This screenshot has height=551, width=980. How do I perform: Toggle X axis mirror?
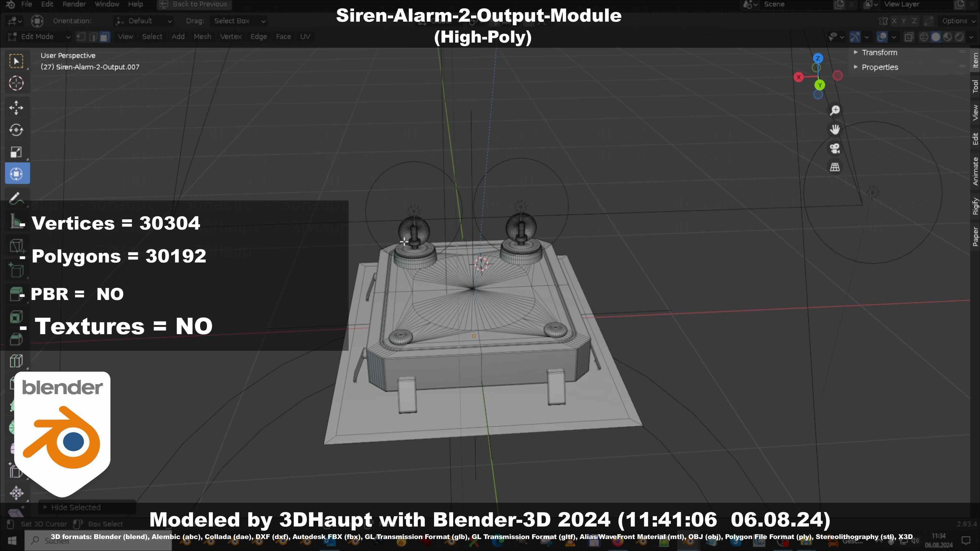[894, 21]
